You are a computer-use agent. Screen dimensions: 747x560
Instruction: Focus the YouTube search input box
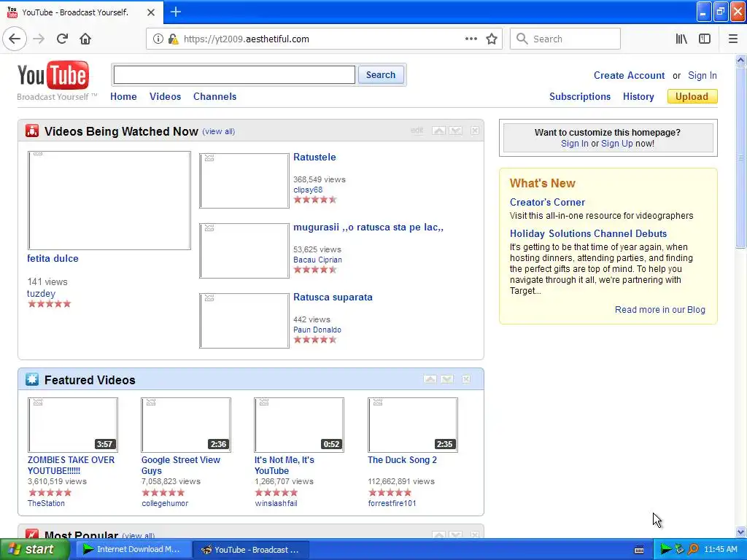(x=234, y=75)
